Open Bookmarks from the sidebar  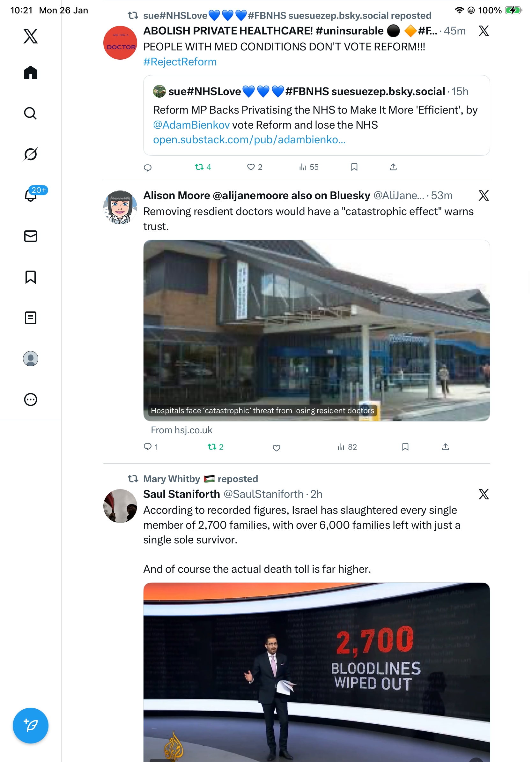(31, 277)
